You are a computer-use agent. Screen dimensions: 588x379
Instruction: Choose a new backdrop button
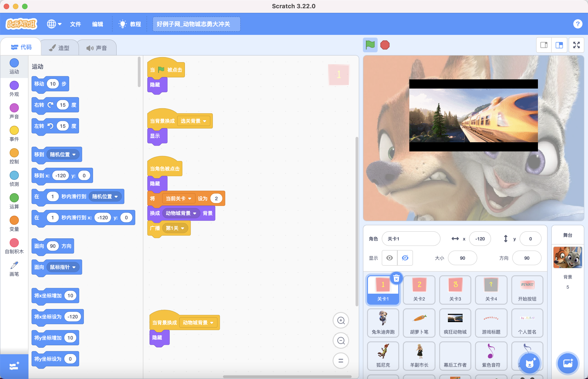(568, 363)
